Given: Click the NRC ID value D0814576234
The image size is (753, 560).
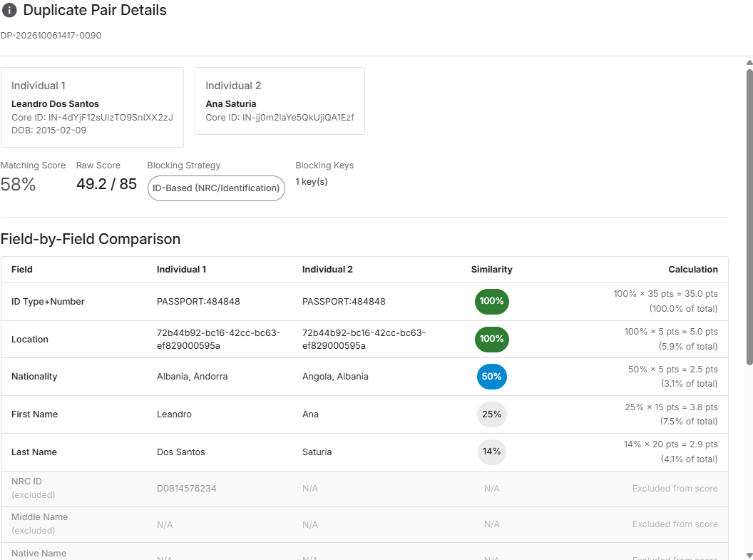Looking at the screenshot, I should pos(187,489).
